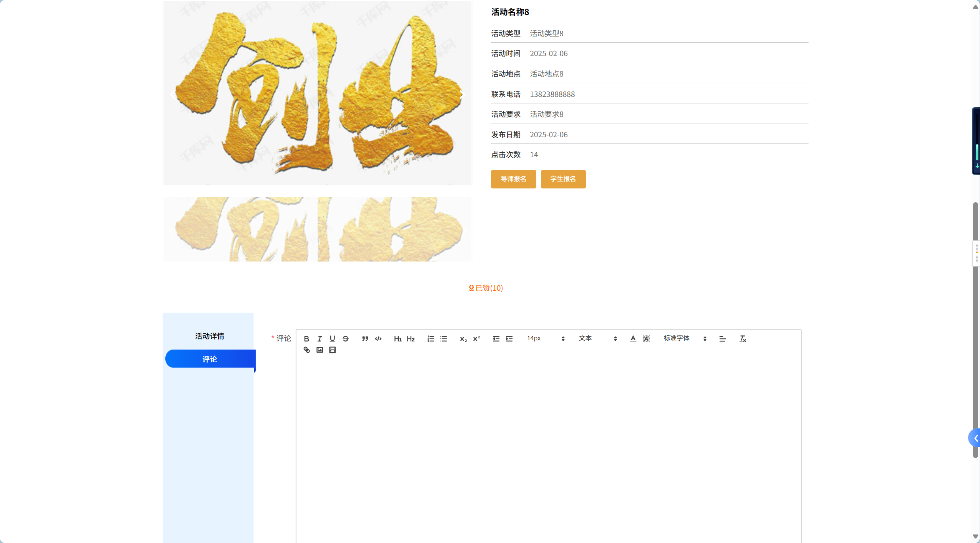Click the 学生报名 button
The image size is (980, 543).
click(x=563, y=179)
